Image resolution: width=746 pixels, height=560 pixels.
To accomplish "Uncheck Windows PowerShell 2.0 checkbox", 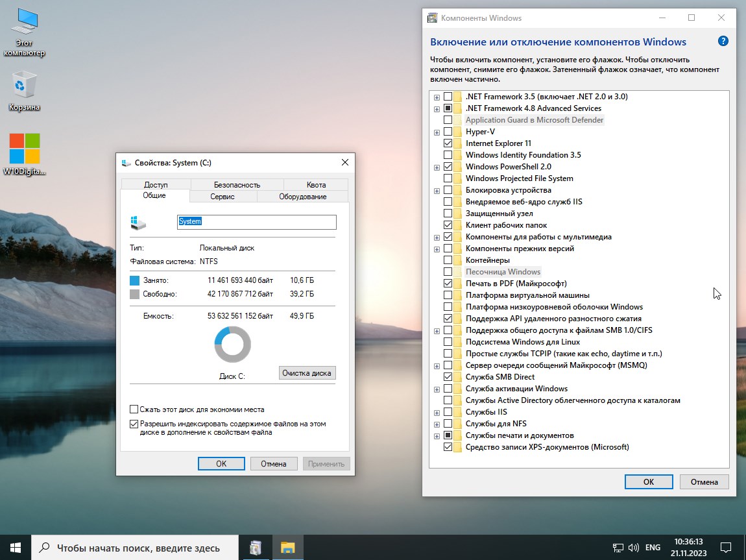I will click(x=448, y=167).
